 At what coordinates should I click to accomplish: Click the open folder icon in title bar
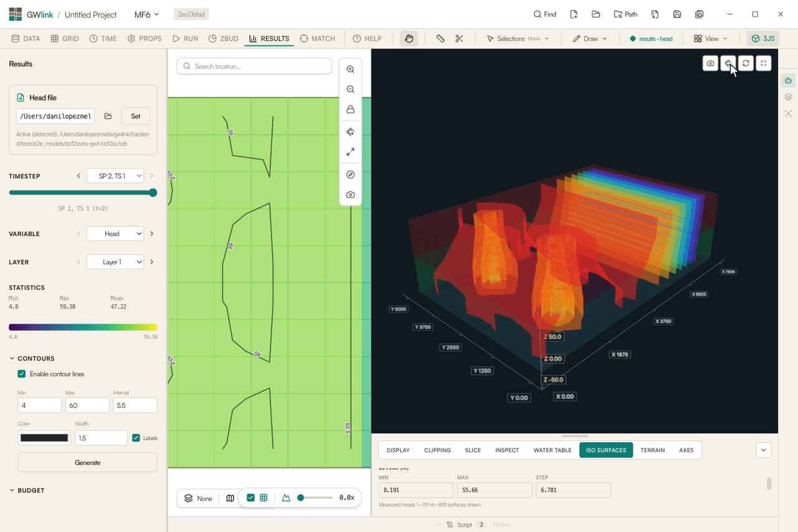tap(596, 14)
